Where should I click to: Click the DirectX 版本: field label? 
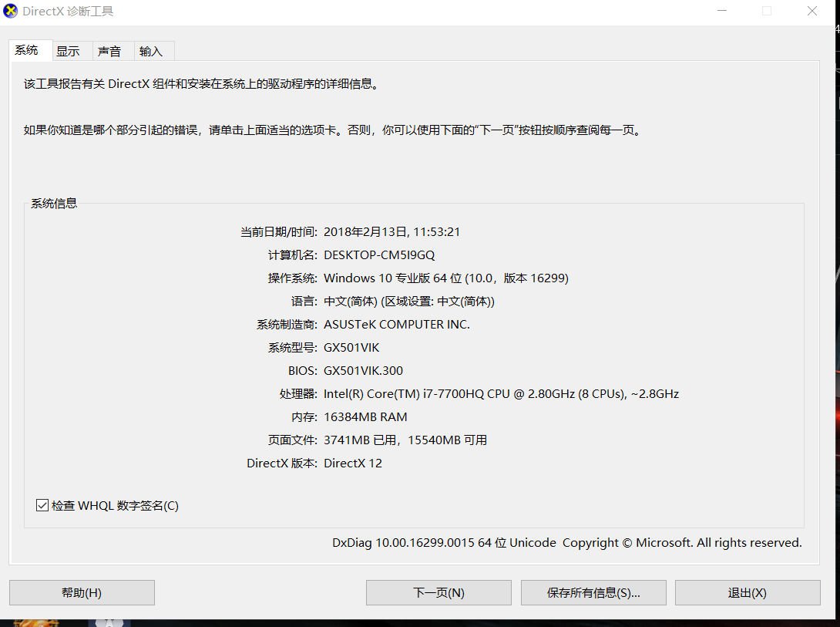[282, 464]
